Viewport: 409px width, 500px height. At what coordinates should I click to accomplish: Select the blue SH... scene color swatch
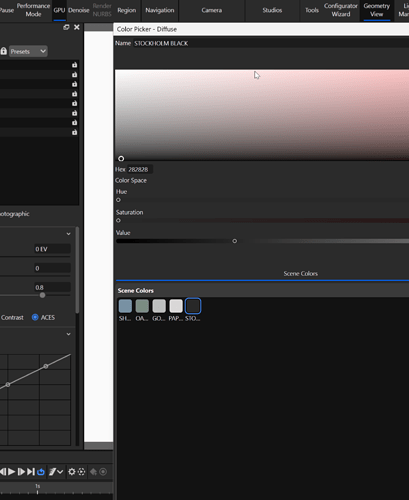pyautogui.click(x=125, y=306)
